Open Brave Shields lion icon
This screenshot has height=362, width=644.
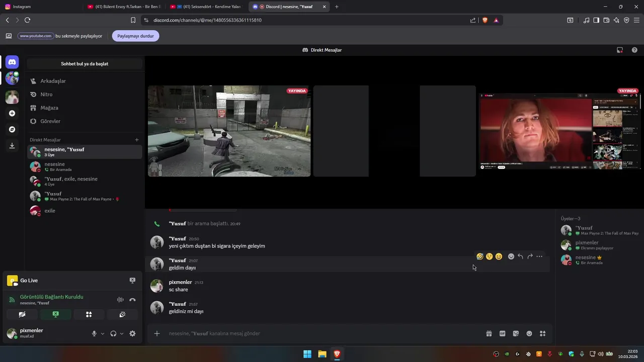[x=485, y=20]
